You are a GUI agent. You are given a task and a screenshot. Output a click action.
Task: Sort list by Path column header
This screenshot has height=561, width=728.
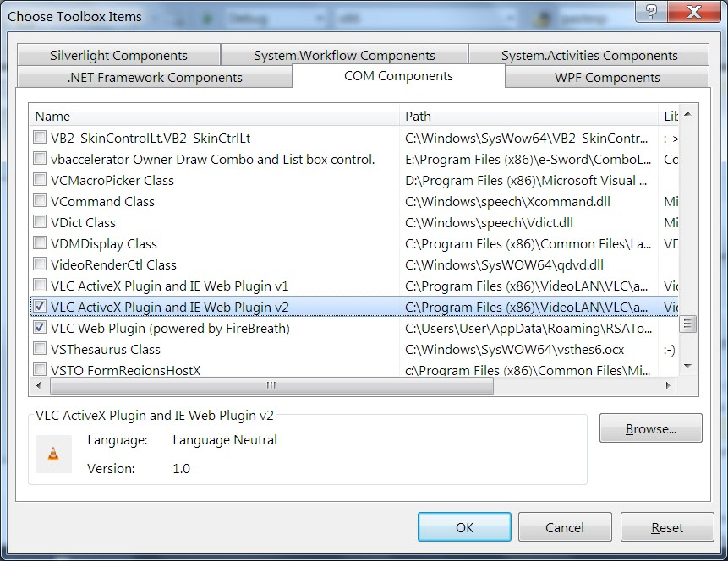[x=528, y=116]
